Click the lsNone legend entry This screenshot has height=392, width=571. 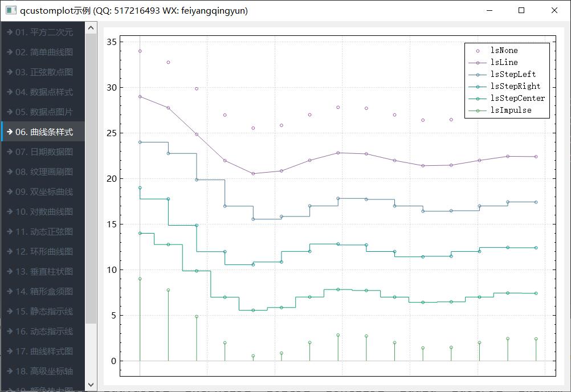pyautogui.click(x=504, y=51)
